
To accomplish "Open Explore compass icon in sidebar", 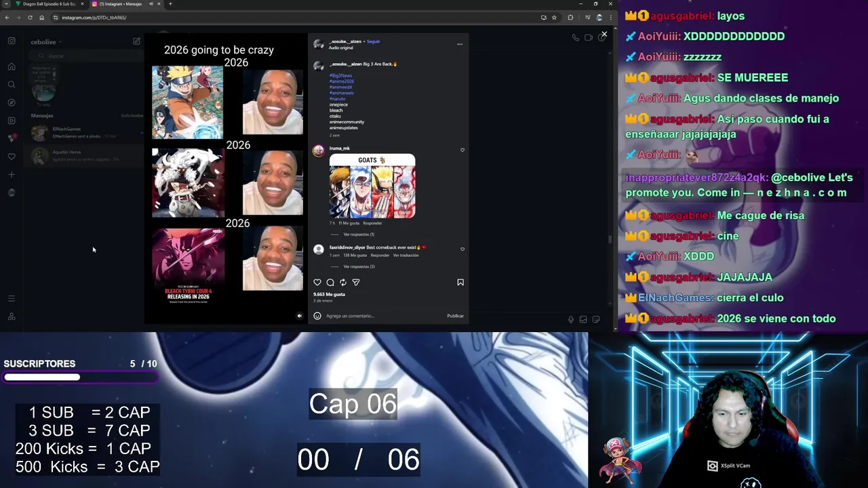I will click(12, 102).
